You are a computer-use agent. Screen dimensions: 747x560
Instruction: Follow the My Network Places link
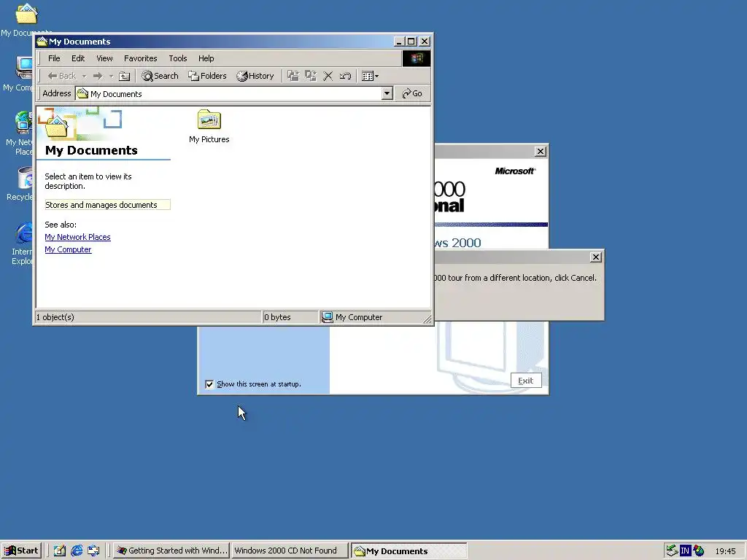tap(77, 237)
